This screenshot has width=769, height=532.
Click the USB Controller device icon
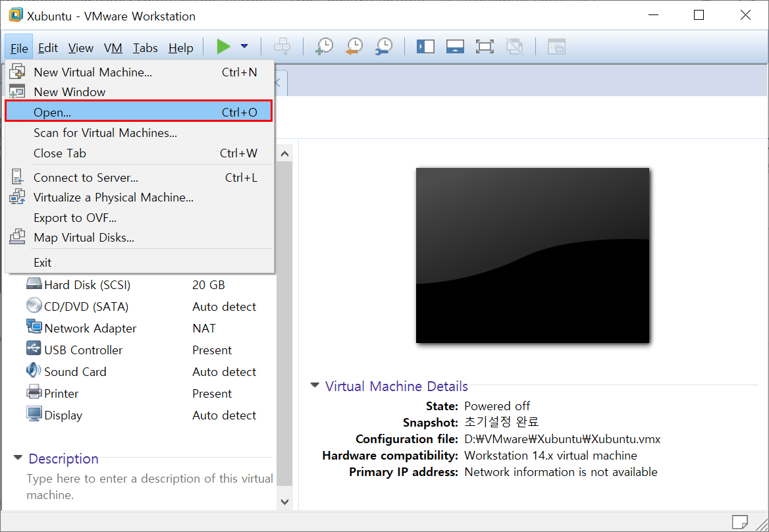tap(34, 348)
